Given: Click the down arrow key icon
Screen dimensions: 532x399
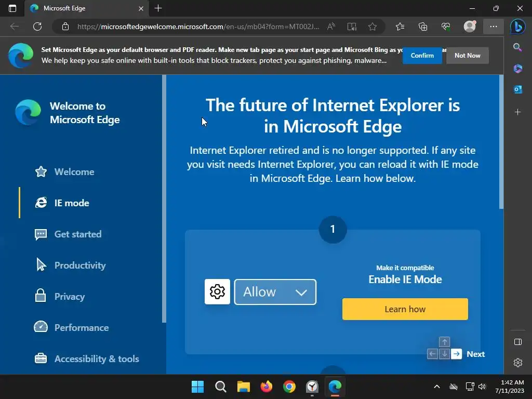Looking at the screenshot, I should tap(445, 354).
